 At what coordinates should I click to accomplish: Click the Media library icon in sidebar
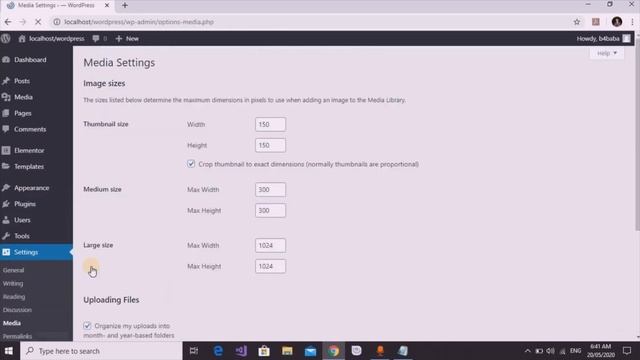[x=6, y=97]
